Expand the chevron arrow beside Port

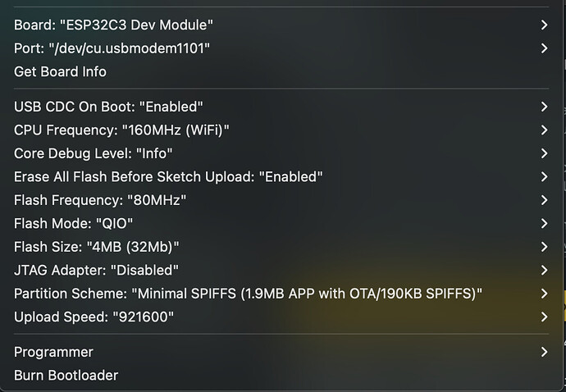click(545, 48)
